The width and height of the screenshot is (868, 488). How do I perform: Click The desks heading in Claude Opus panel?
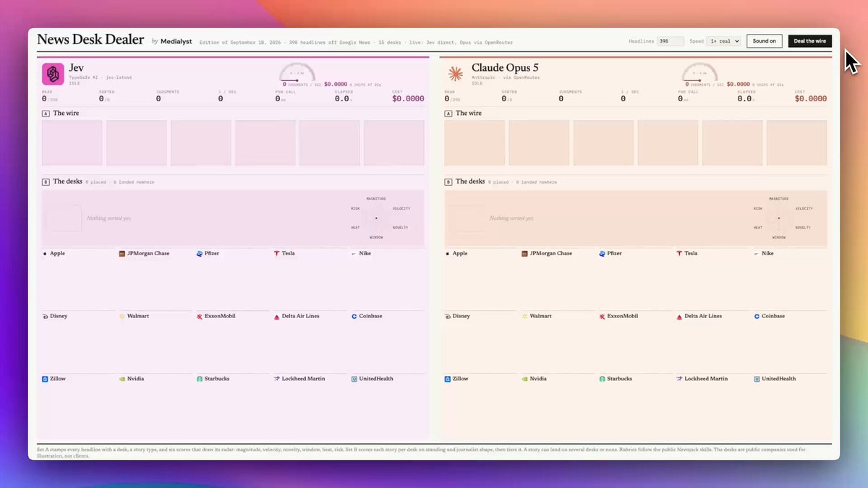click(x=470, y=181)
